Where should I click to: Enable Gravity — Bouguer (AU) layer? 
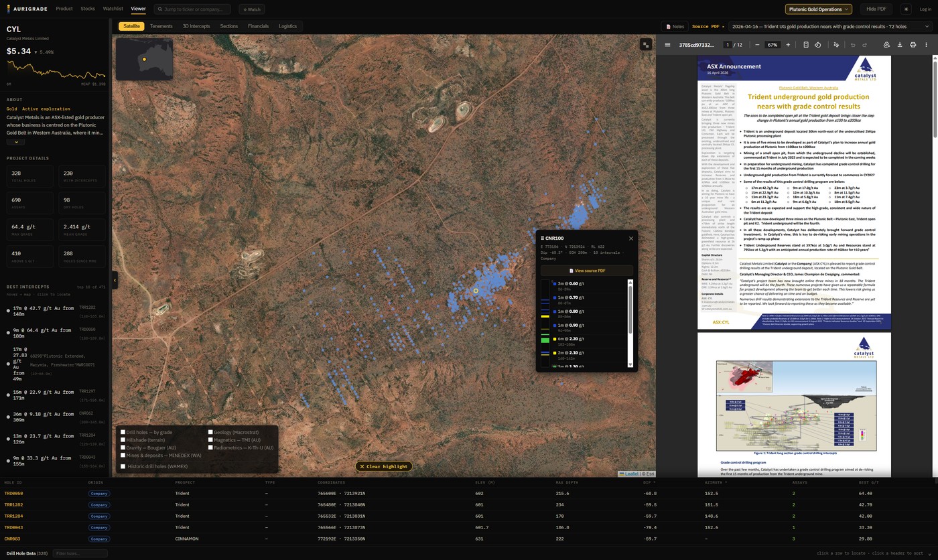click(123, 447)
